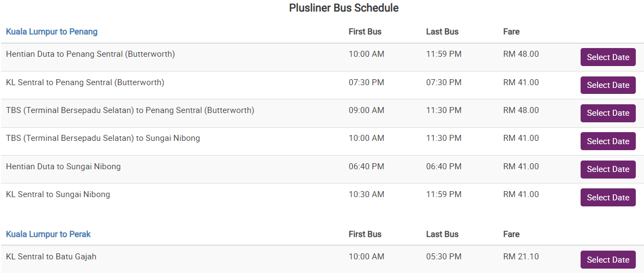Click Fare column header in Penang table
The width and height of the screenshot is (644, 273).
coord(511,32)
